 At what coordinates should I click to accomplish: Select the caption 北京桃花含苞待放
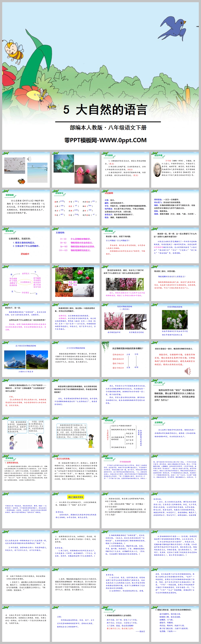coord(136,332)
